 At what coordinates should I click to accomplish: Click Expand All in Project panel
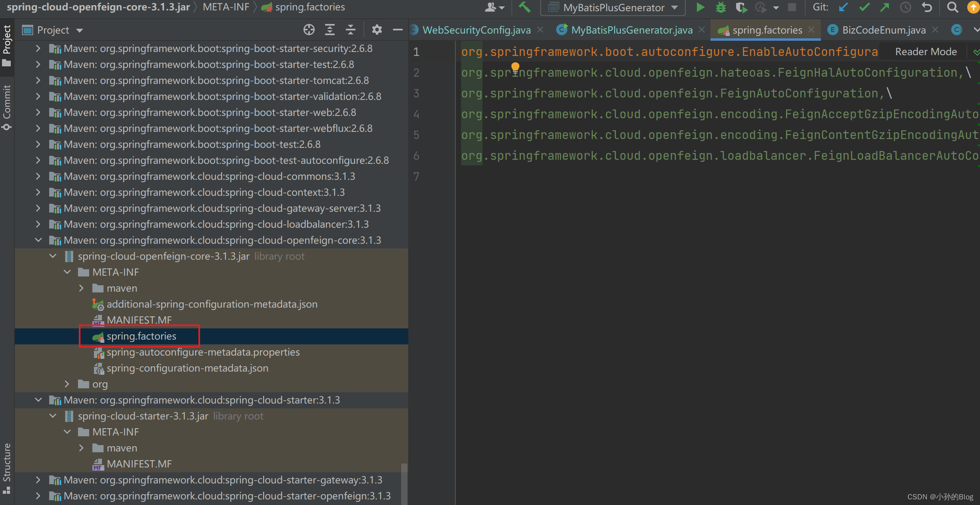tap(329, 30)
